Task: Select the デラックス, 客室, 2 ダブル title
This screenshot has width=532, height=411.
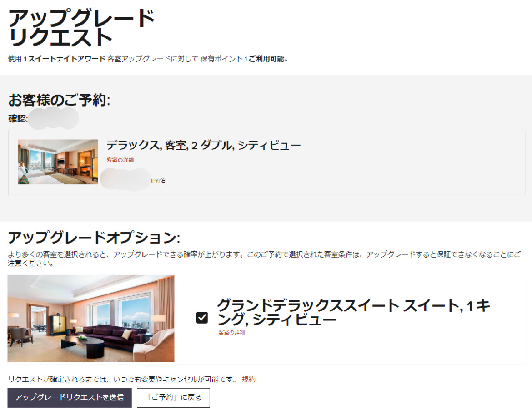Action: click(x=204, y=146)
